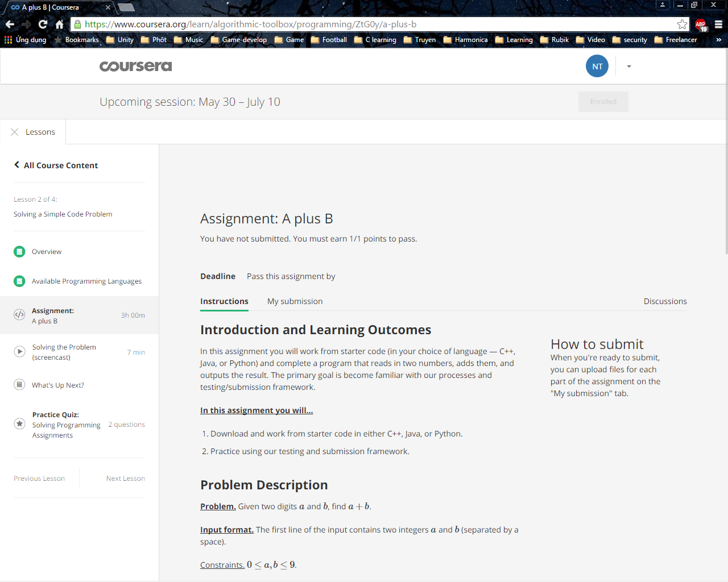This screenshot has width=728, height=582.
Task: Go to the Next Lesson
Action: point(125,479)
